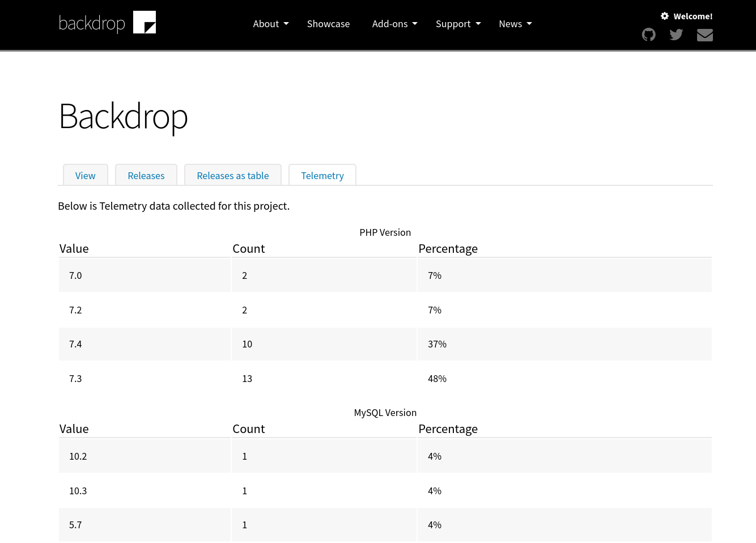
Task: Click count 13 in PHP 7.3 row
Action: (x=324, y=379)
